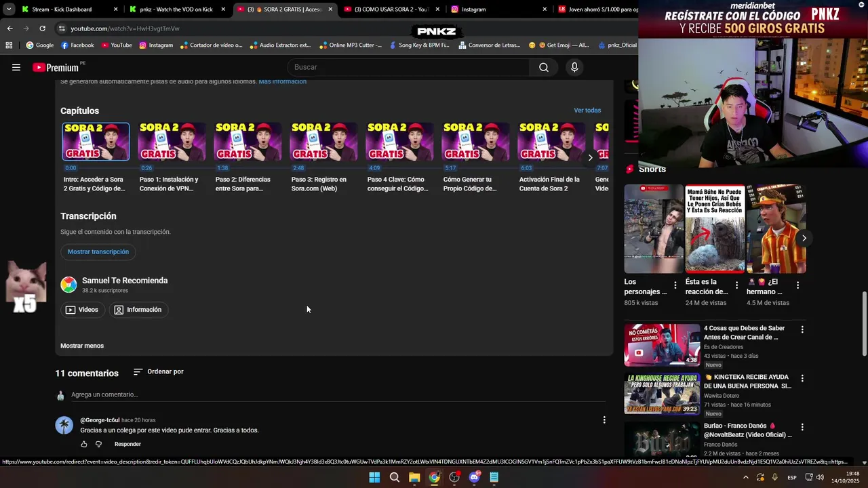Switch to the Joven ahorró S/1.000 tab
This screenshot has height=488, width=868.
tap(597, 9)
